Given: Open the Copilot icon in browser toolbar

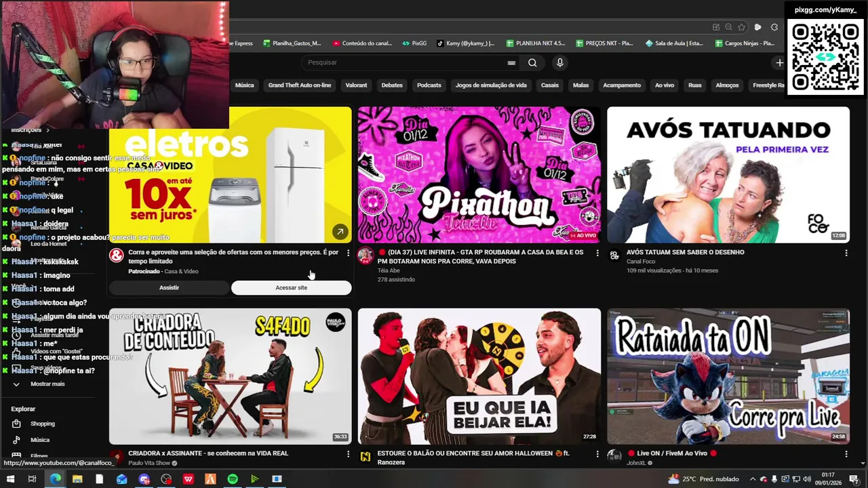Looking at the screenshot, I should click(x=758, y=27).
